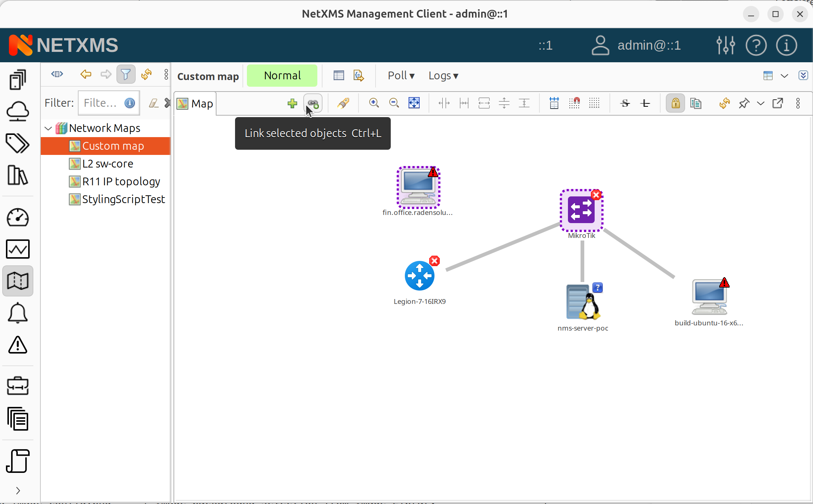The height and width of the screenshot is (504, 813).
Task: Toggle the object tree filter funnel
Action: pyautogui.click(x=126, y=74)
